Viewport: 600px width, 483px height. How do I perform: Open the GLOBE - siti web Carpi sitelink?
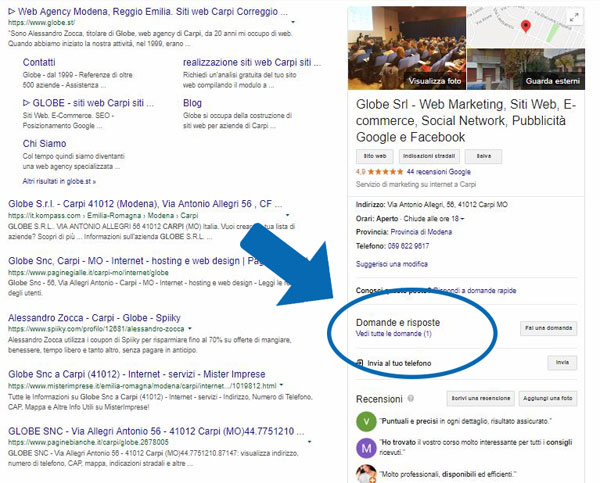[88, 103]
